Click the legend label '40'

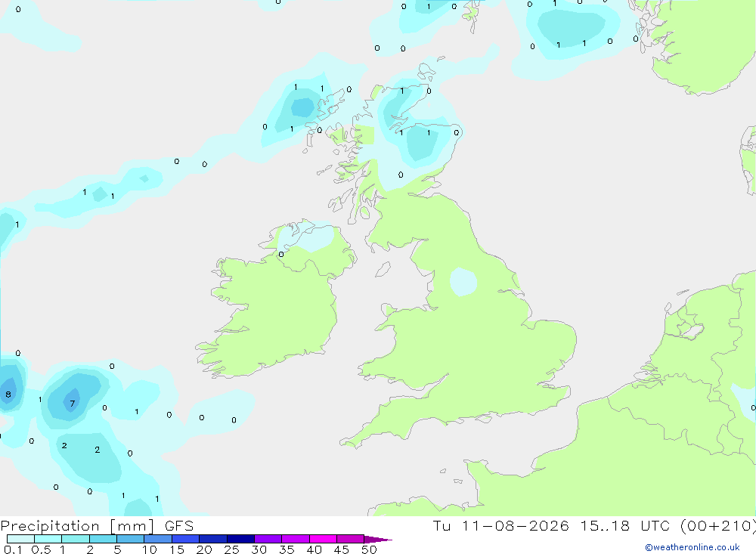(x=314, y=549)
